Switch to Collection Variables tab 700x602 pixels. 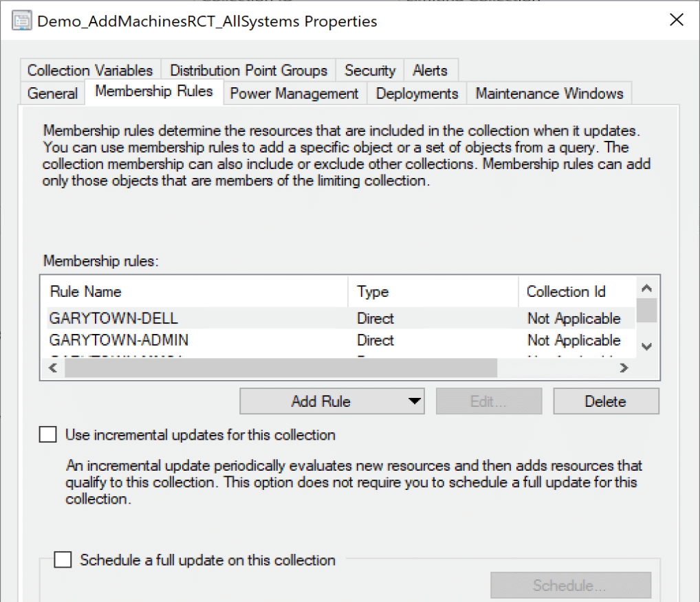tap(90, 70)
